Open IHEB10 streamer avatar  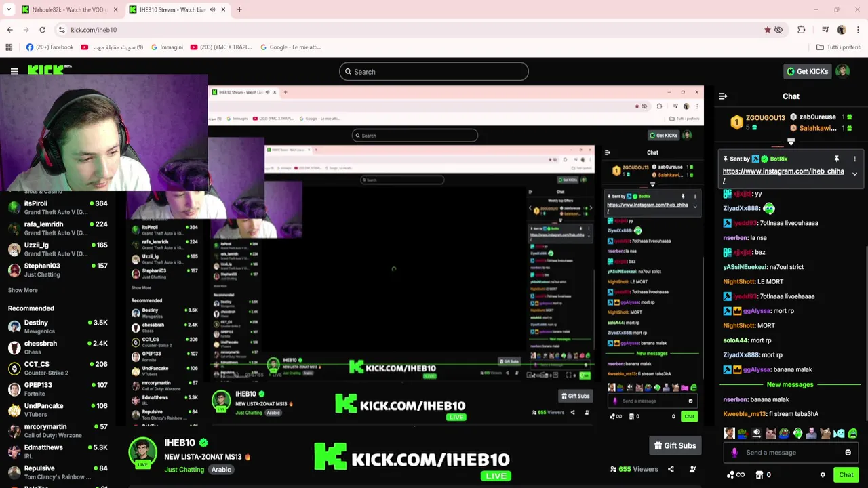[142, 453]
